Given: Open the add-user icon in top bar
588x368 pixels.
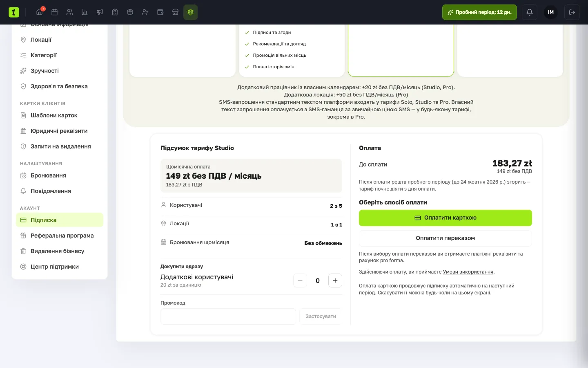Looking at the screenshot, I should point(145,12).
